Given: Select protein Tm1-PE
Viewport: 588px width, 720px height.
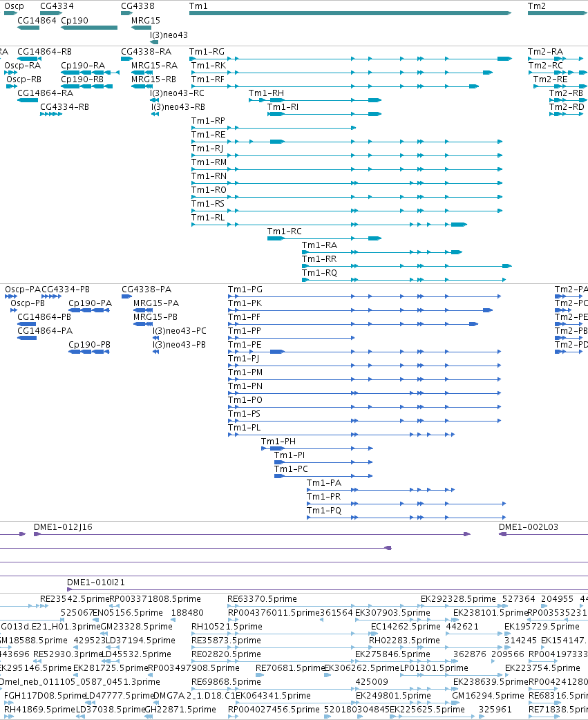Looking at the screenshot, I should pyautogui.click(x=364, y=352).
